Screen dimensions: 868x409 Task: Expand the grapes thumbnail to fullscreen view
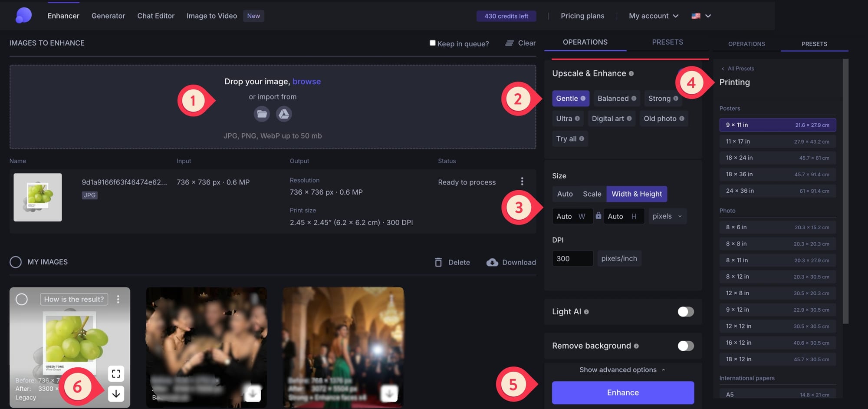click(116, 373)
